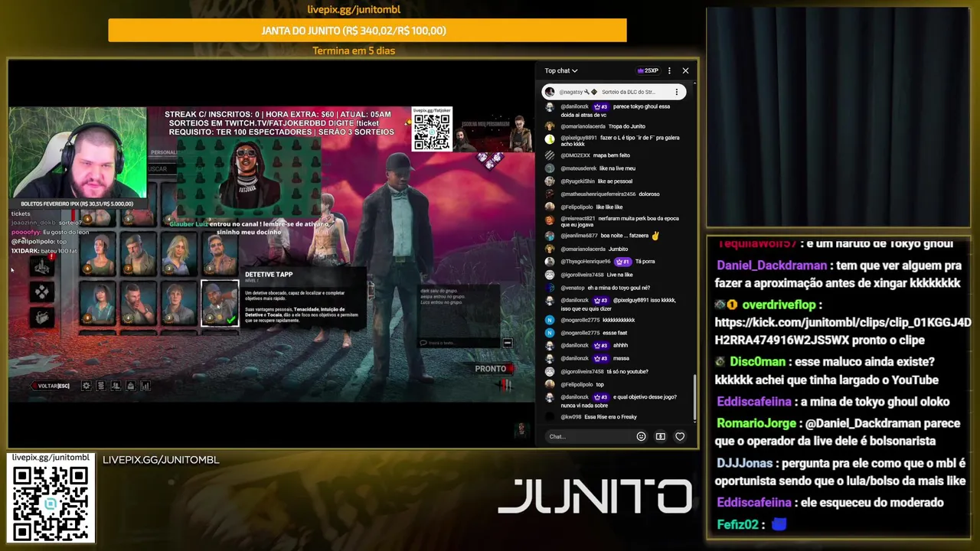The width and height of the screenshot is (980, 551).
Task: Select the dark bob-hair woman survivor portrait
Action: [x=98, y=303]
